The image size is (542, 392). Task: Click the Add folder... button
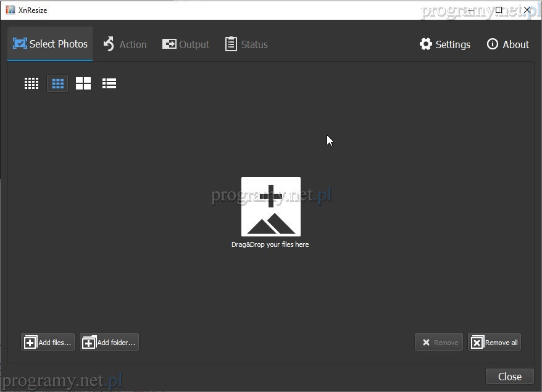(x=109, y=342)
